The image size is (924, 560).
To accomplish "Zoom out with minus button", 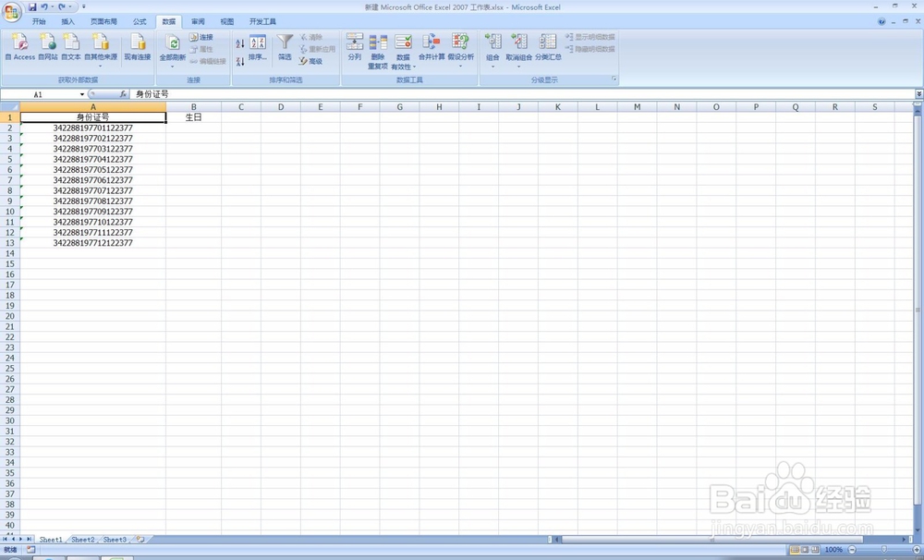I will [852, 550].
